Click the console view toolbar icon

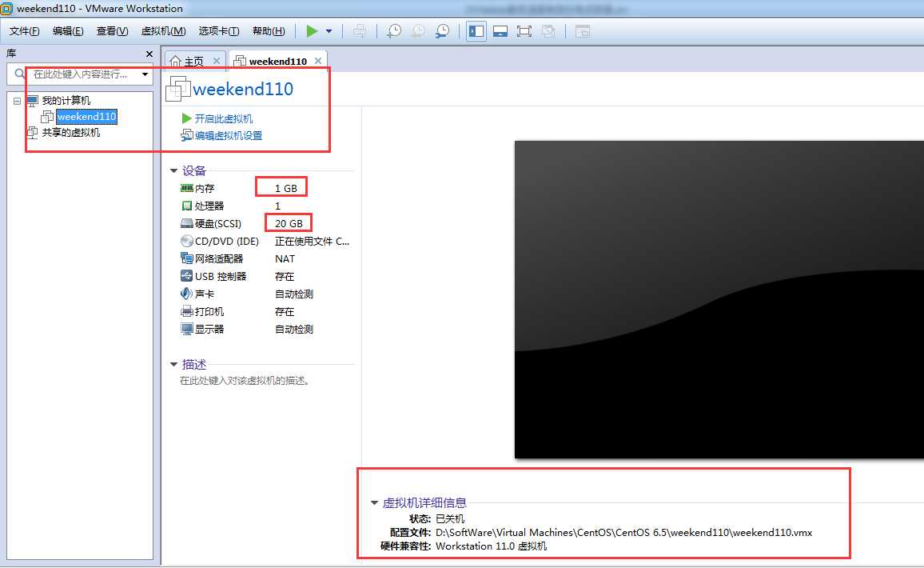pos(582,31)
